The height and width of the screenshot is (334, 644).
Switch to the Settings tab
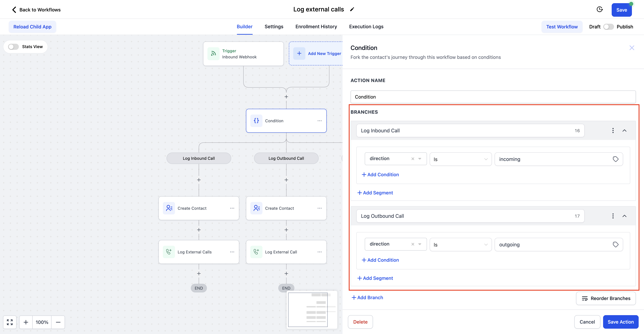click(x=274, y=27)
